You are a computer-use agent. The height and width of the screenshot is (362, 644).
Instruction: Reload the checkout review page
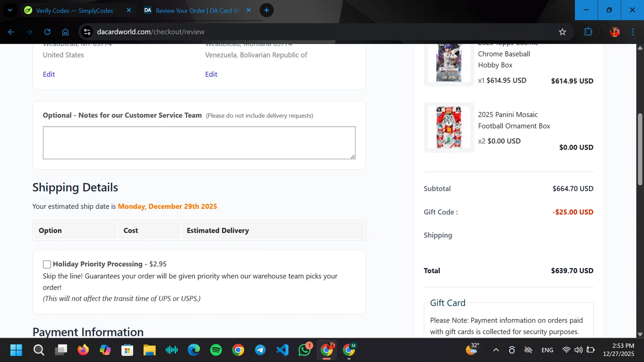47,32
